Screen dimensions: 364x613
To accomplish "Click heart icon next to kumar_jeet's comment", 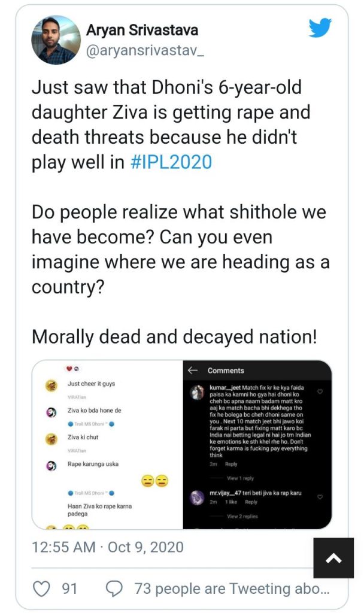I will pyautogui.click(x=320, y=392).
